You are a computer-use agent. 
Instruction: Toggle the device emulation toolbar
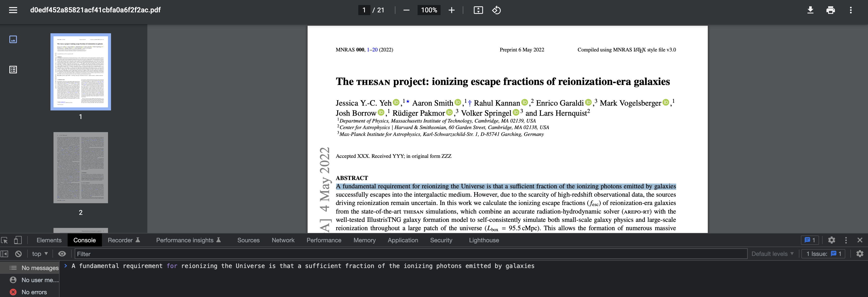[x=18, y=240]
